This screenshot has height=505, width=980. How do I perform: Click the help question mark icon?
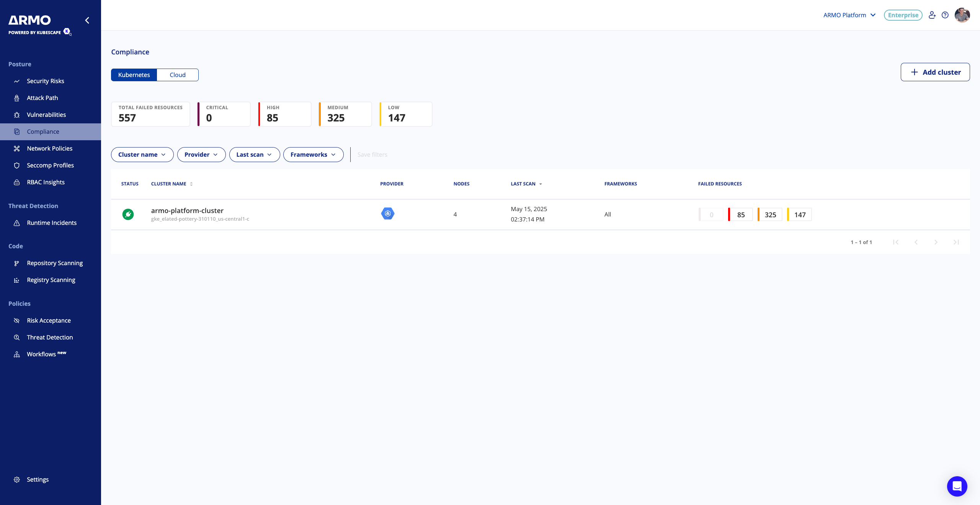point(945,15)
